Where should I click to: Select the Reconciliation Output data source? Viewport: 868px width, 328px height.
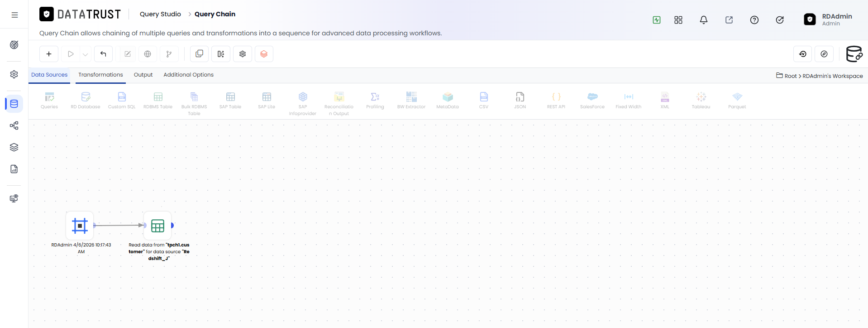pos(339,104)
